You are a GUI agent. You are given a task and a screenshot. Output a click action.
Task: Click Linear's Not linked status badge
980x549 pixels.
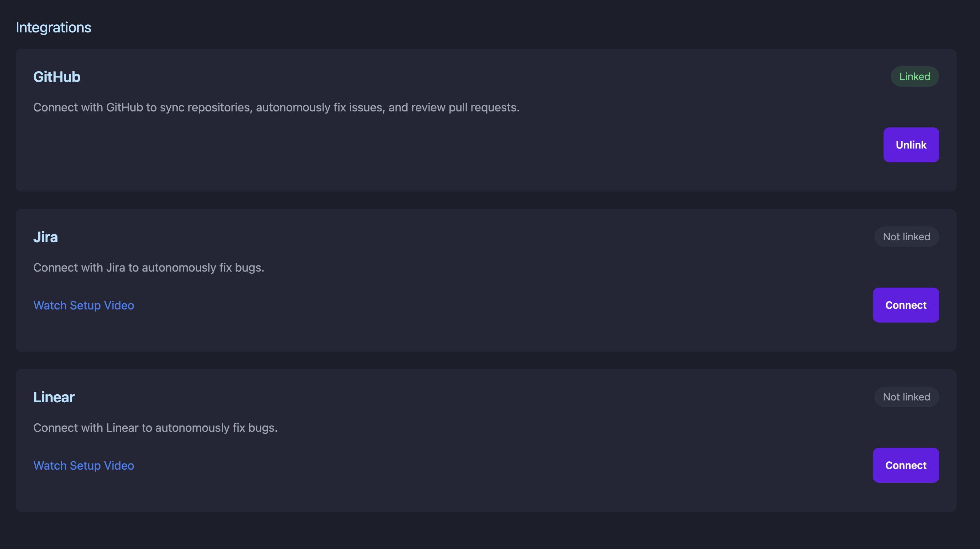pos(906,397)
